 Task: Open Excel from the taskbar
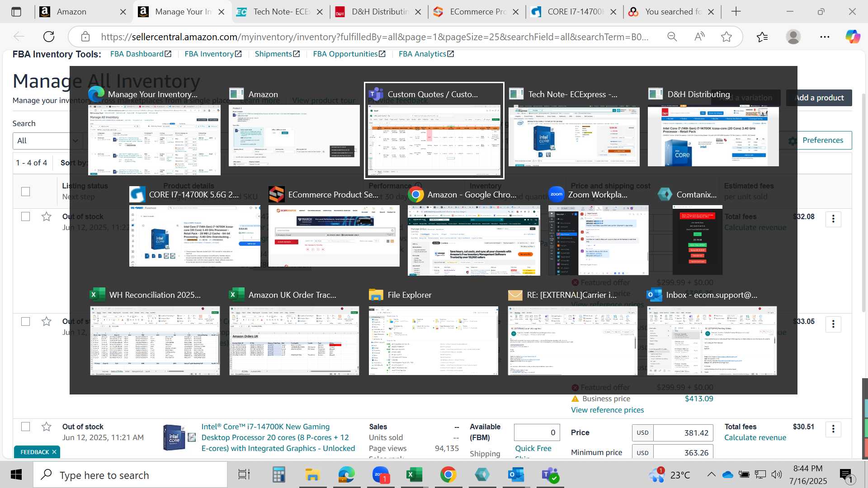[x=414, y=475]
